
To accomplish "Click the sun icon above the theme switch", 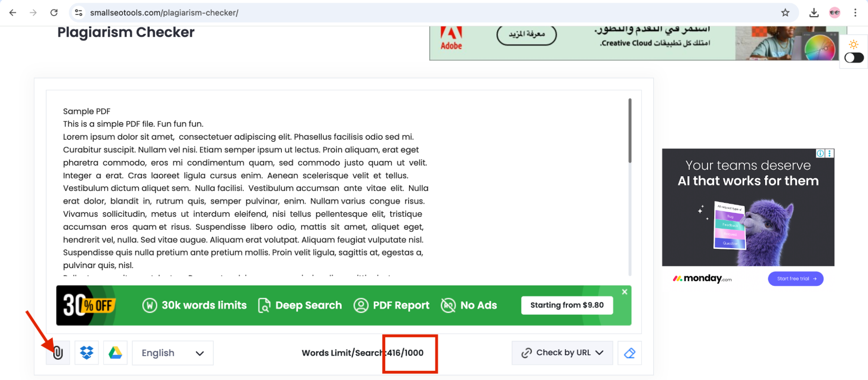I will click(854, 44).
